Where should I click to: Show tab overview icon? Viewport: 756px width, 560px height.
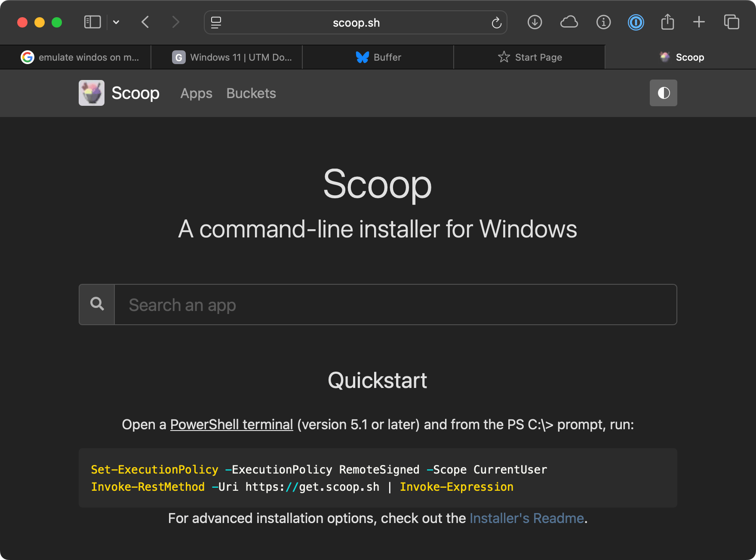[731, 22]
